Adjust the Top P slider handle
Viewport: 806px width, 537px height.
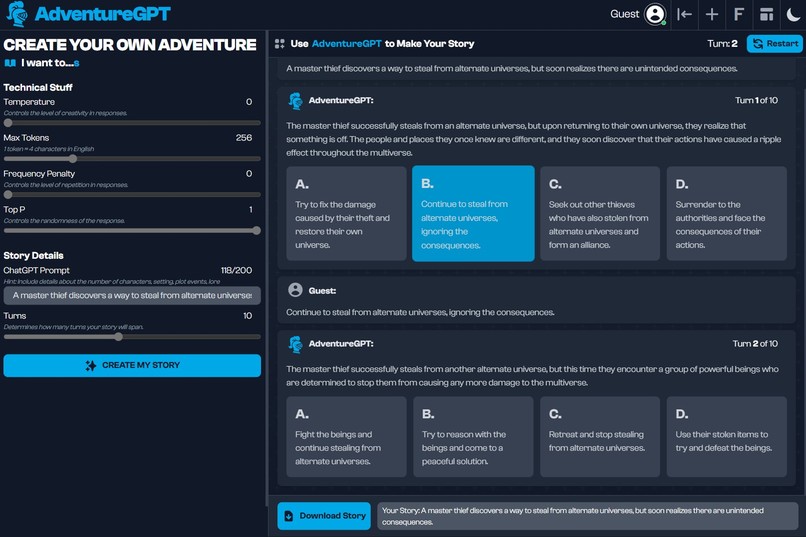(x=257, y=231)
